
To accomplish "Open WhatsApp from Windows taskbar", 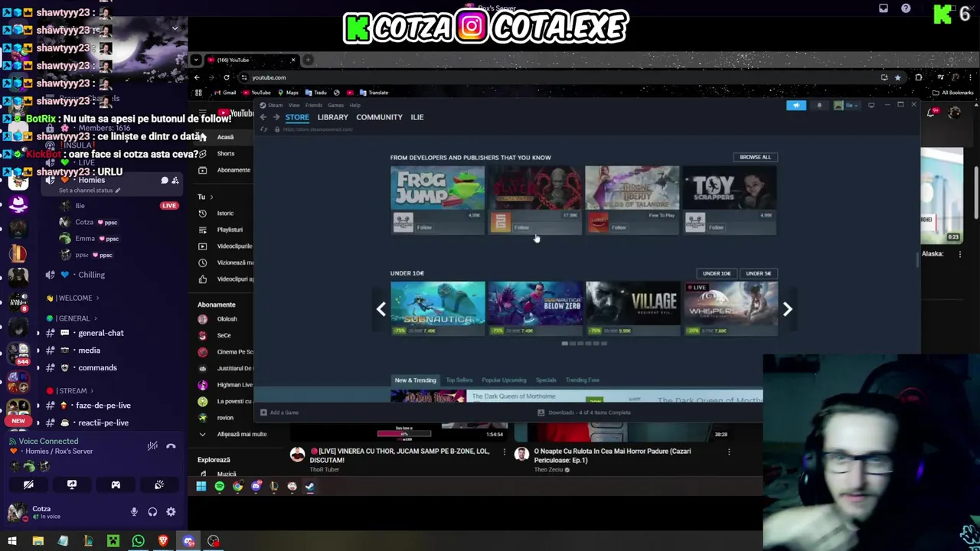I will click(138, 542).
